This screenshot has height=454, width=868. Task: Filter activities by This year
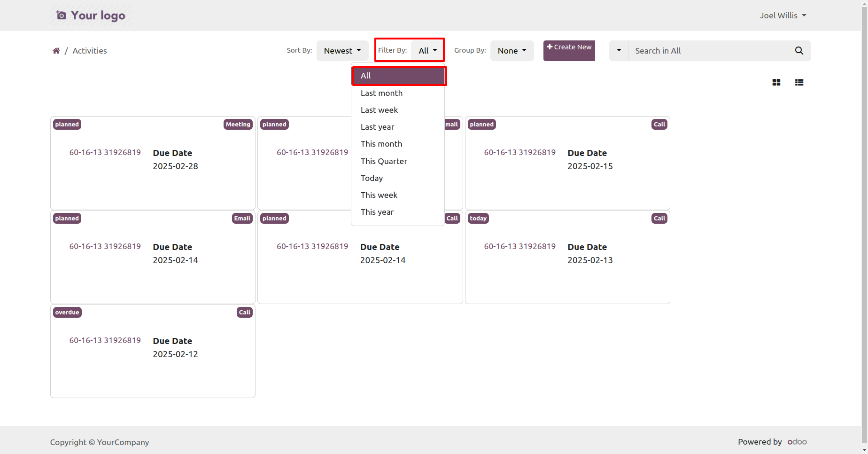[x=398, y=212]
